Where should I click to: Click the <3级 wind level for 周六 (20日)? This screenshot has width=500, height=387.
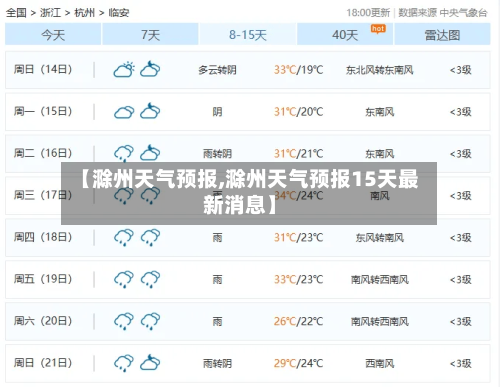(461, 321)
